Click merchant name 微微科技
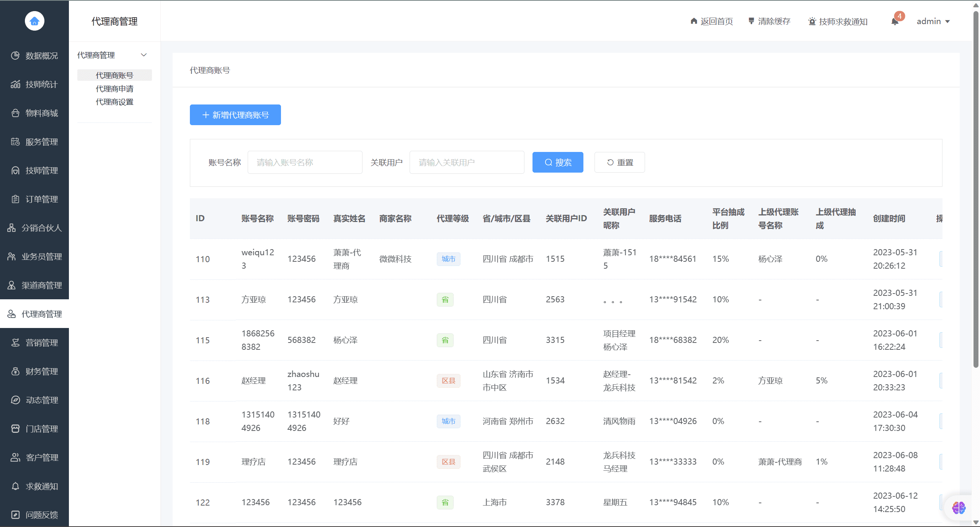Image resolution: width=980 pixels, height=527 pixels. tap(395, 259)
